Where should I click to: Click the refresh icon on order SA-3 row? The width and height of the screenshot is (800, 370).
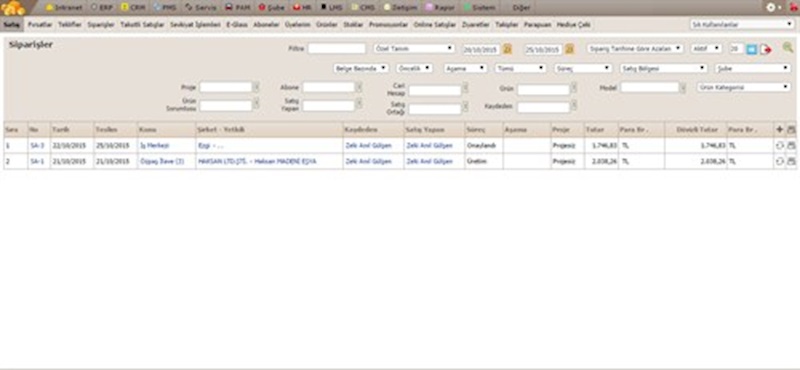coord(779,145)
